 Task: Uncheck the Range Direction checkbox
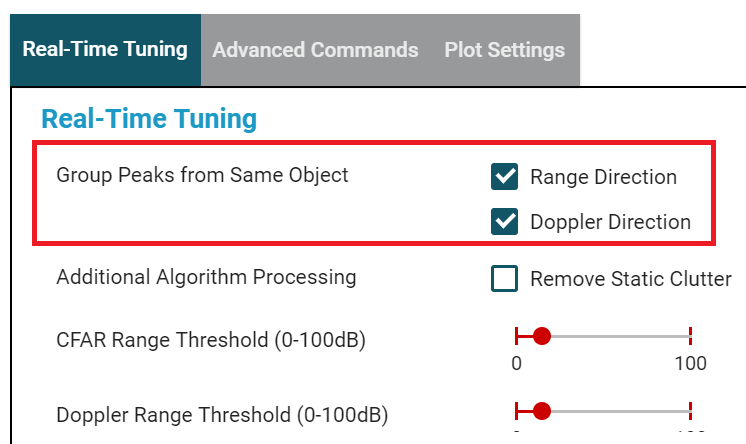[504, 177]
